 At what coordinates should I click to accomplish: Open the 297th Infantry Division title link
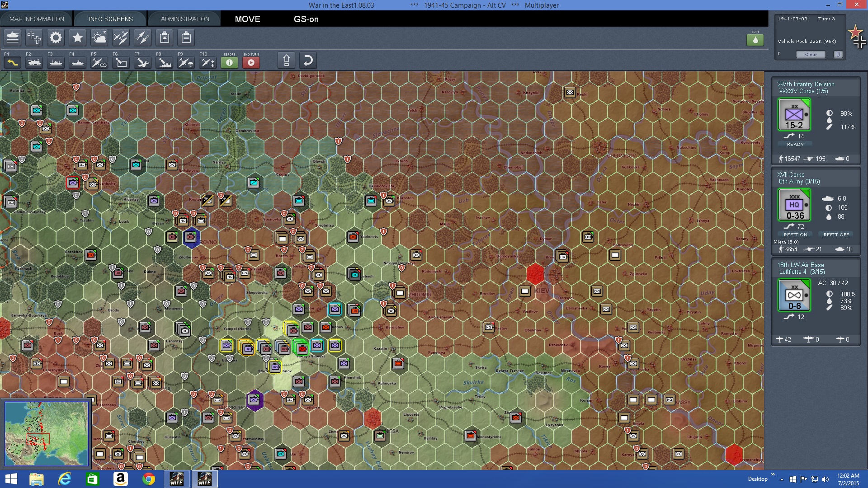(x=806, y=84)
